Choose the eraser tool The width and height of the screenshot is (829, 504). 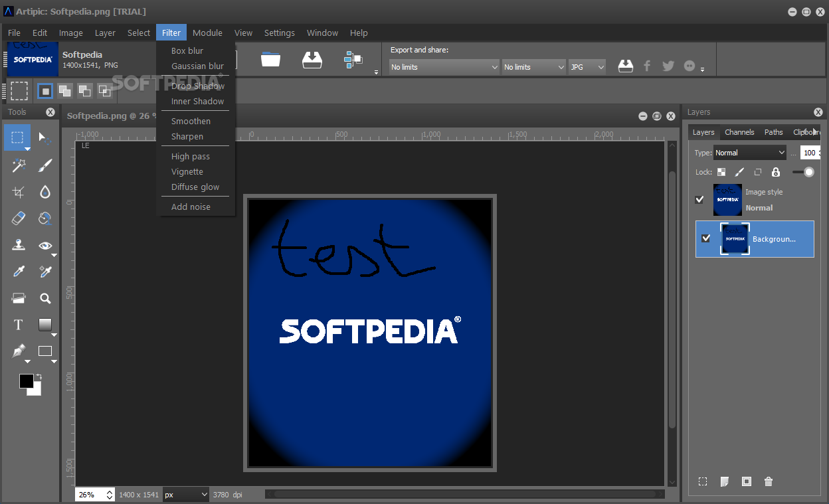pyautogui.click(x=18, y=218)
